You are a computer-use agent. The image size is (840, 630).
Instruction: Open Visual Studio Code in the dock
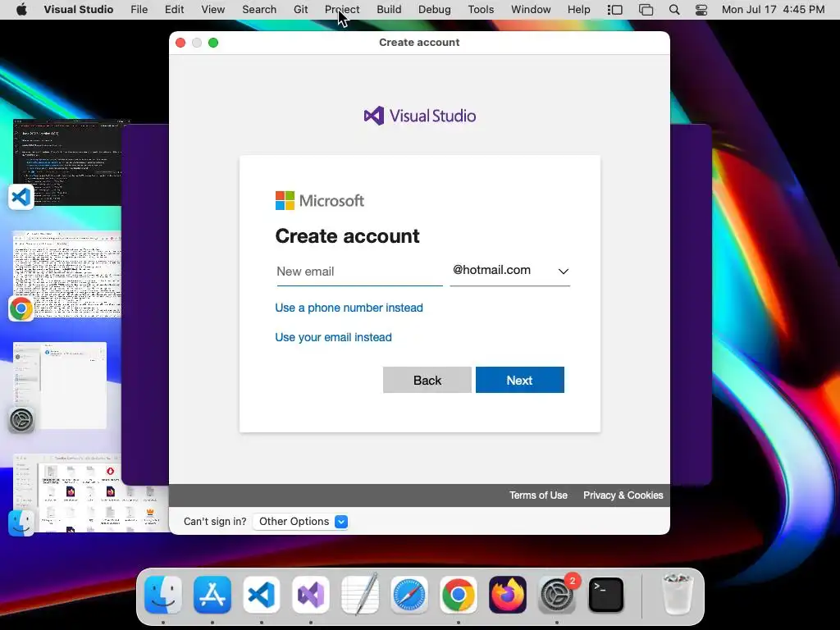click(262, 595)
